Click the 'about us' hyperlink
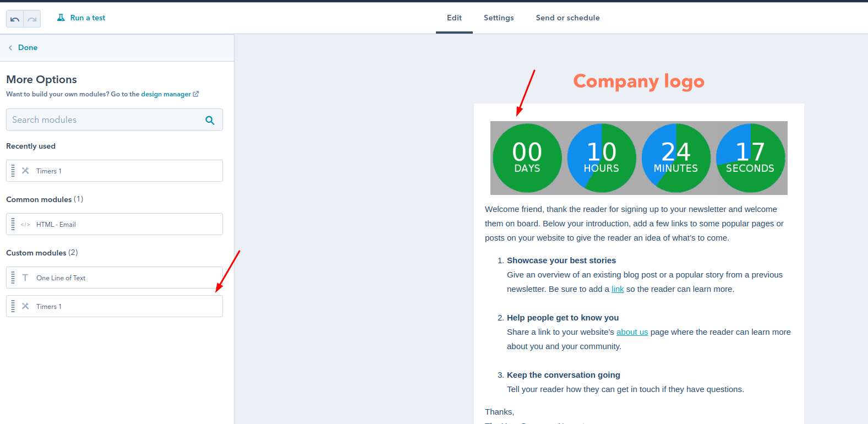This screenshot has height=424, width=868. tap(632, 332)
